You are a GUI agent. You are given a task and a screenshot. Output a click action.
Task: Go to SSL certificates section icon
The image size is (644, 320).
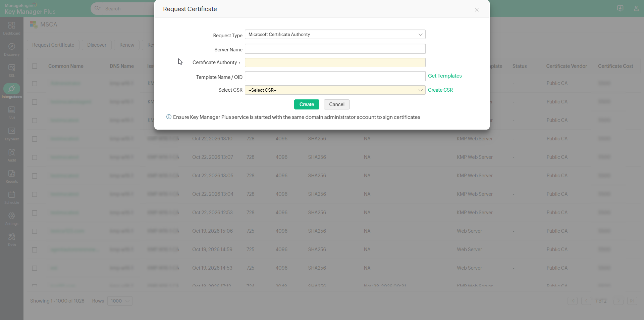12,68
